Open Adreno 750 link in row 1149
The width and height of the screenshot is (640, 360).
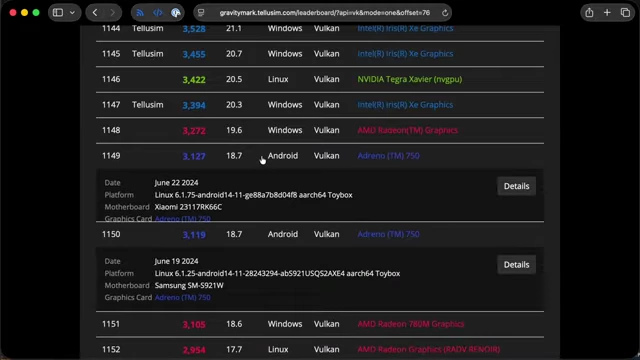point(388,156)
